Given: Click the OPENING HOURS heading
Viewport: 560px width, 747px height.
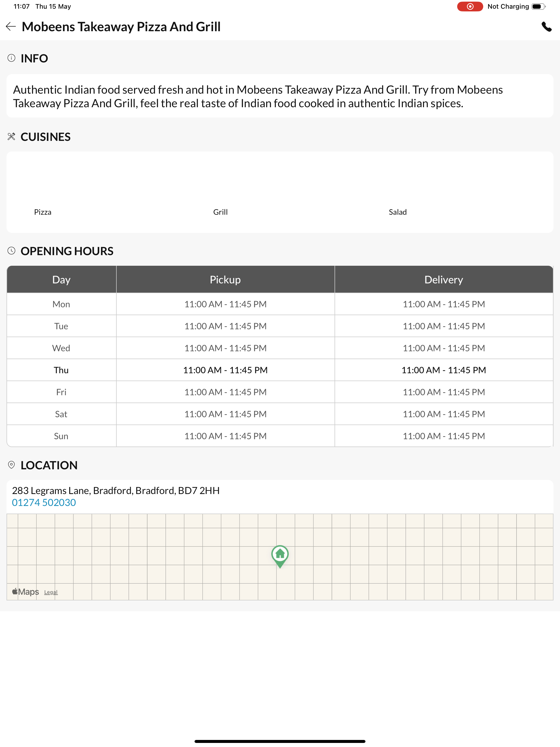Looking at the screenshot, I should [67, 251].
